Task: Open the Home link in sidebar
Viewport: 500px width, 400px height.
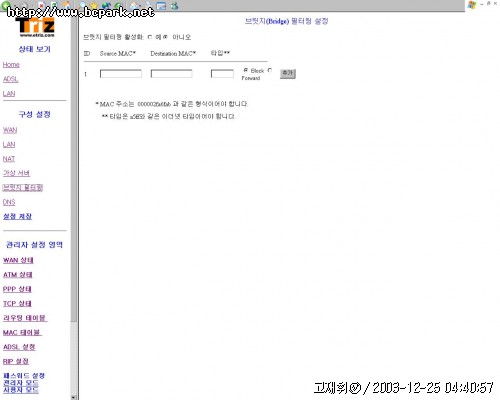Action: (11, 65)
